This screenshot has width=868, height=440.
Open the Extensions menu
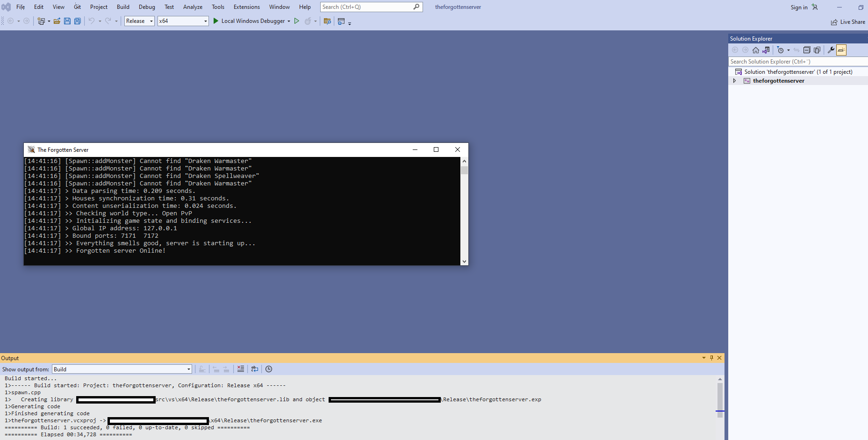(x=246, y=7)
